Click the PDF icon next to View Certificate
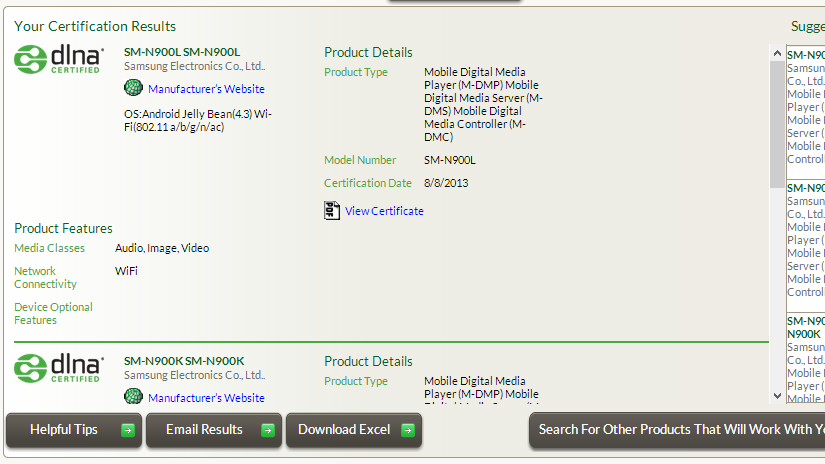This screenshot has width=825, height=464. pyautogui.click(x=331, y=210)
